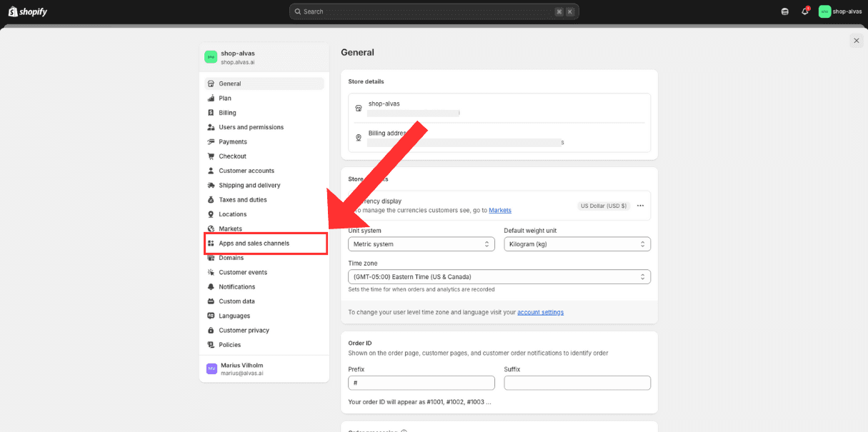Click the green shop-alvas avatar in top bar

[x=824, y=11]
